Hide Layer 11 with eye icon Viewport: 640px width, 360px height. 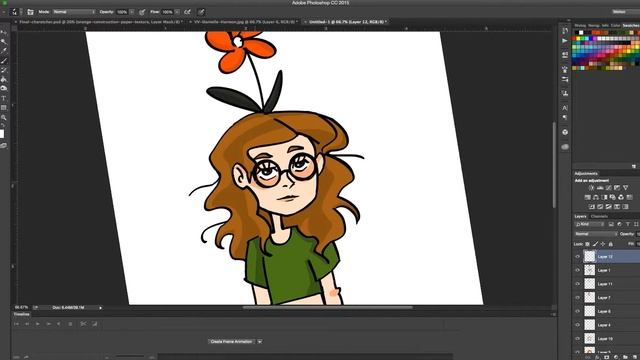pos(578,284)
